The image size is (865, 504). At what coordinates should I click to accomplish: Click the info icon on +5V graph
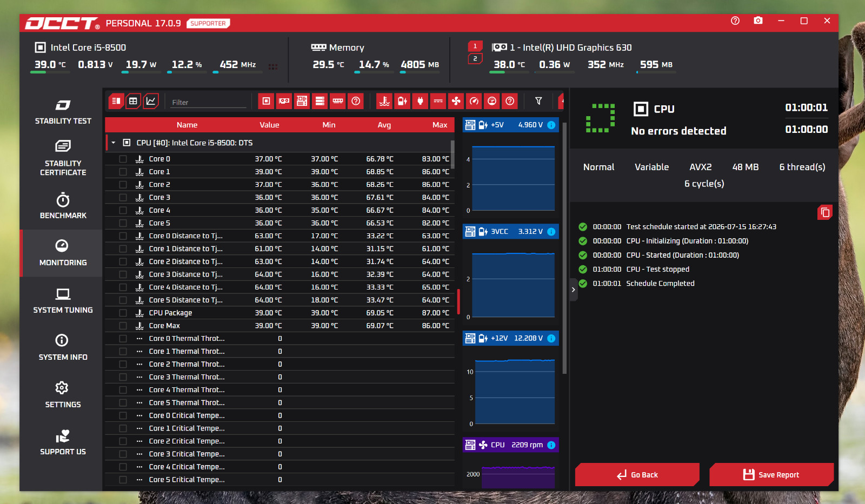[x=551, y=125]
